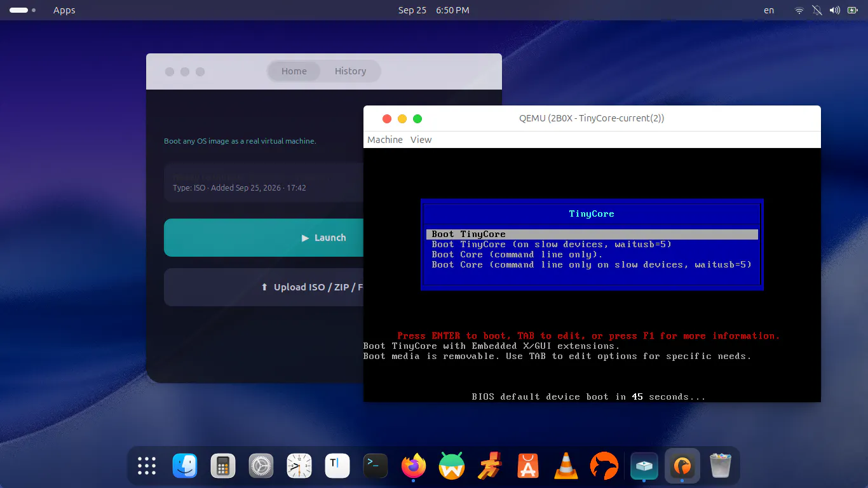Open System Settings gear in the dock
The width and height of the screenshot is (868, 488).
pos(261,466)
